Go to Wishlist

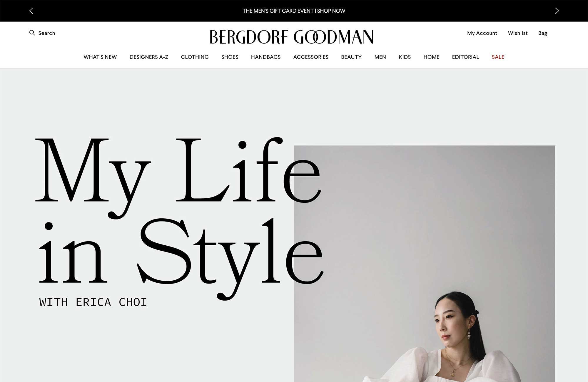click(517, 33)
